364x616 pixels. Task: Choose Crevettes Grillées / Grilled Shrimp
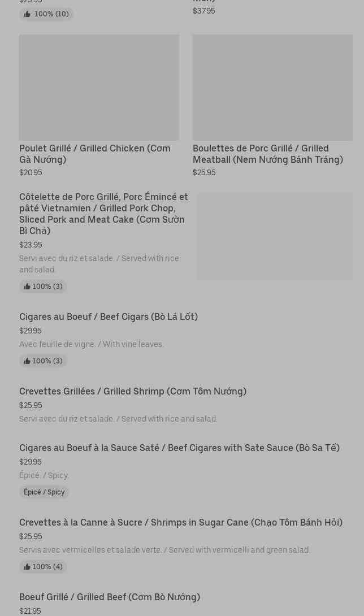[133, 391]
